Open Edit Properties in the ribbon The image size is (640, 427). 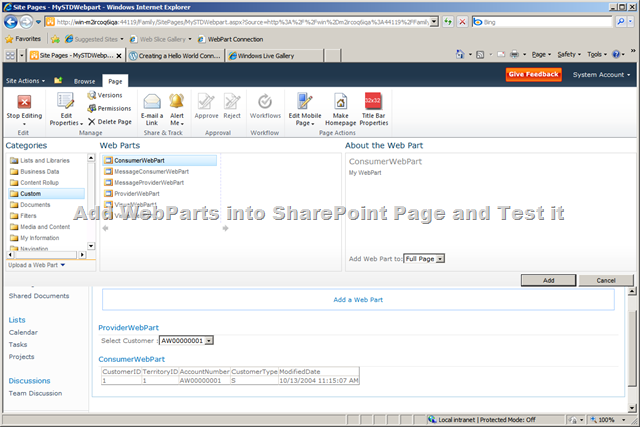point(66,109)
